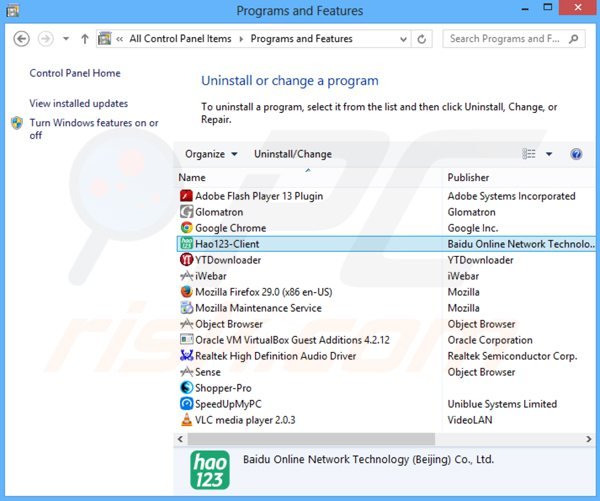Select Mozilla Maintenance Service name
Viewport: 600px width, 501px height.
pos(258,308)
